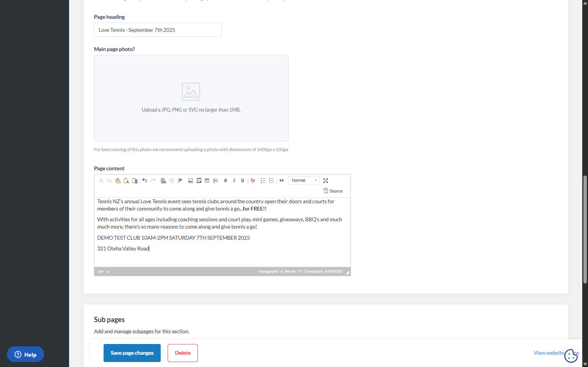Screen dimensions: 588x367
Task: Insert a bulleted list
Action: [x=272, y=181]
